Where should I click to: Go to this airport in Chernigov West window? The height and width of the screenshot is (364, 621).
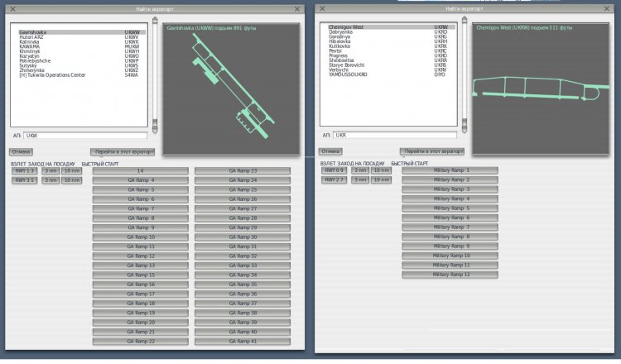pyautogui.click(x=432, y=151)
